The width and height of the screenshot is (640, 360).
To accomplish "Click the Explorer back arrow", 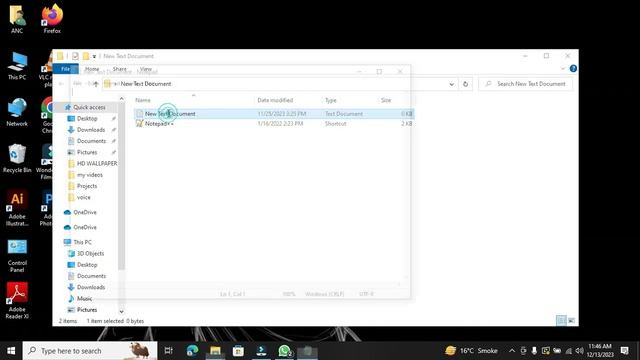I will (x=61, y=84).
